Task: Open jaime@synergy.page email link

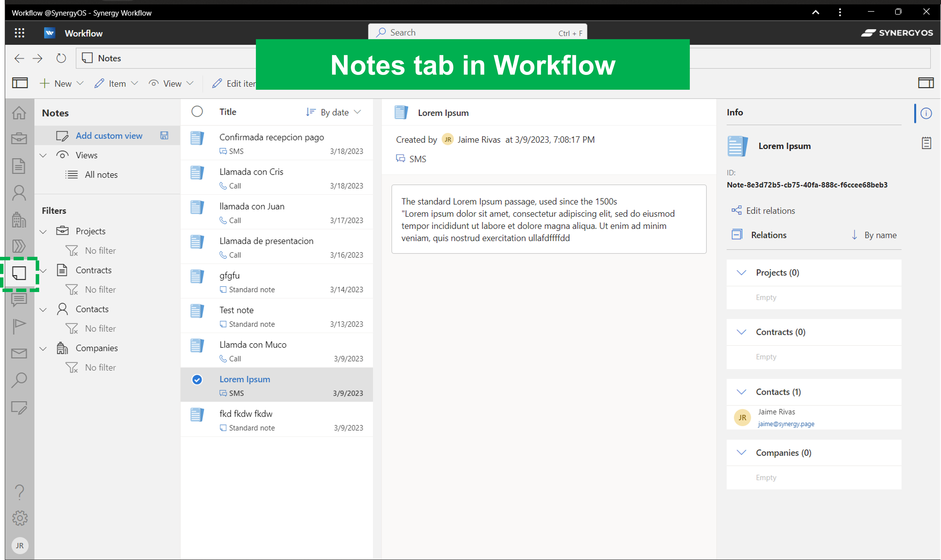Action: (x=786, y=424)
